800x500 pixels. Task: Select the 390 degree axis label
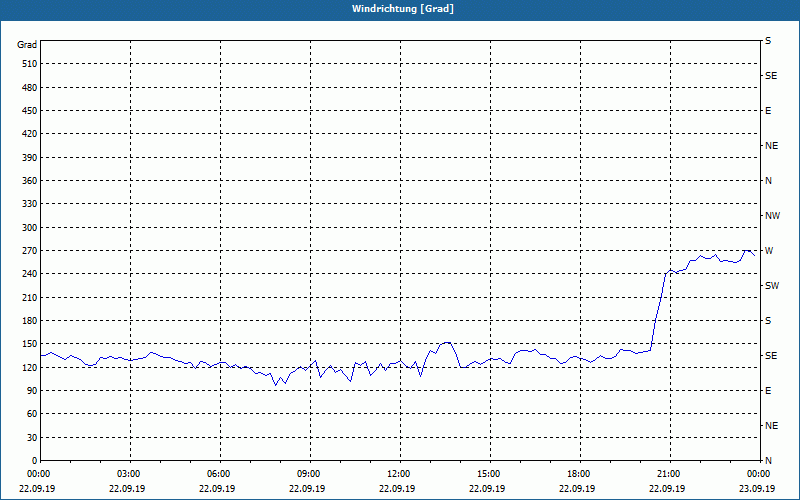coord(30,158)
